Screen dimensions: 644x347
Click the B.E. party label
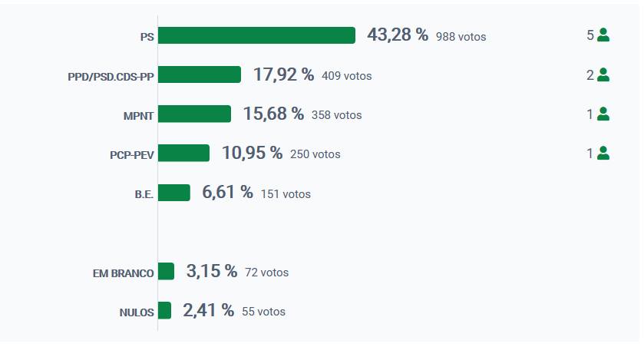(x=144, y=194)
